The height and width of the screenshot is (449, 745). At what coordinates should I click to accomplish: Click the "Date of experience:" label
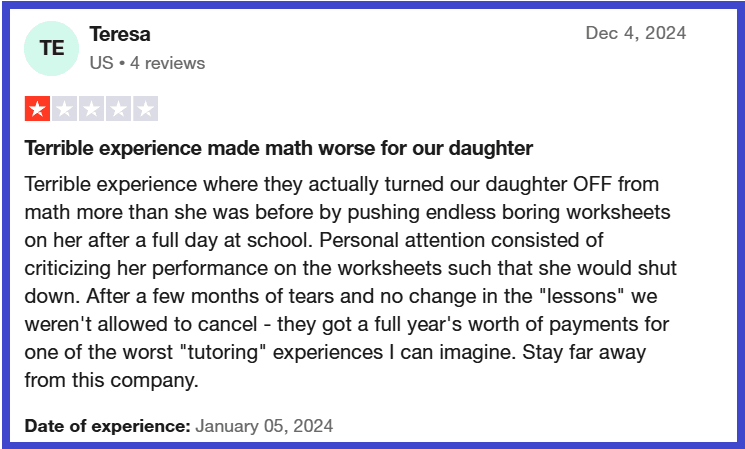tap(107, 425)
